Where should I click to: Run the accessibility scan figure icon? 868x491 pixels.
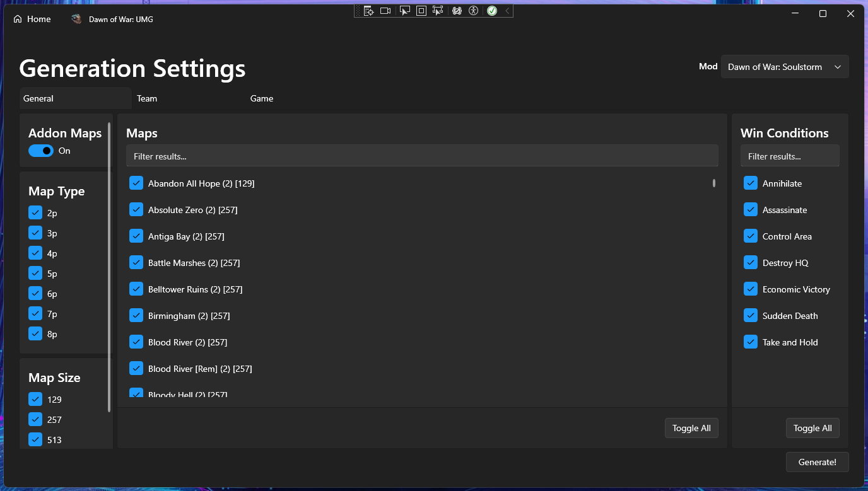point(474,11)
